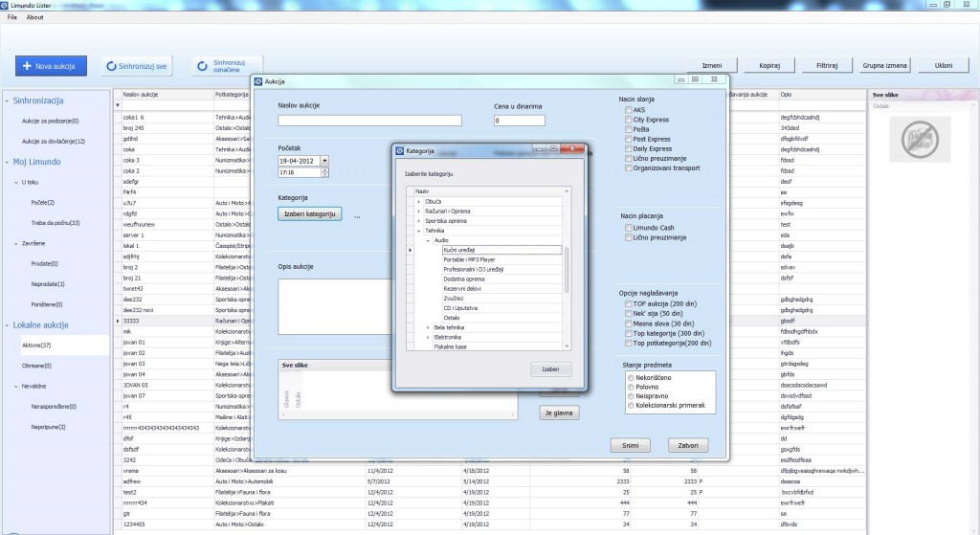Enable City Express shipping

[x=628, y=120]
